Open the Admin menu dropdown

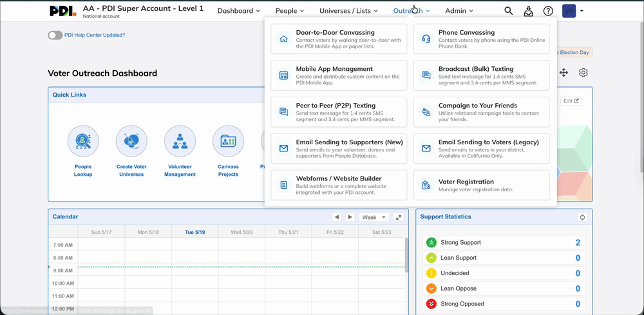pos(459,11)
